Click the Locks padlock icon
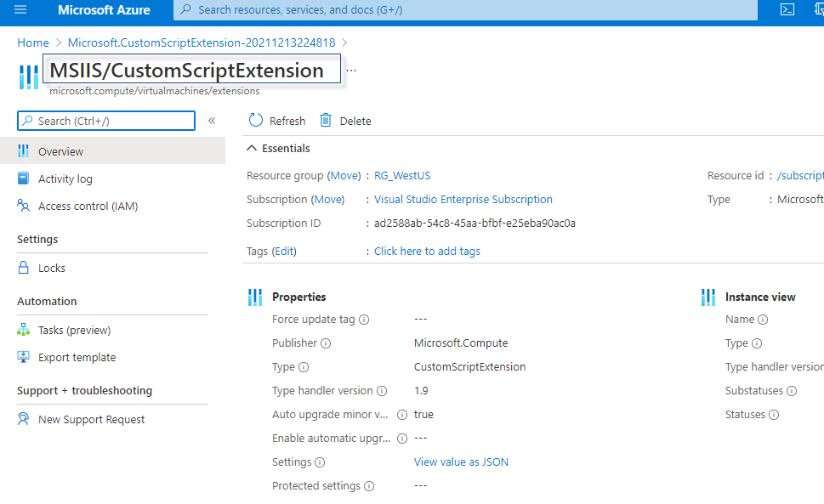 pos(23,267)
